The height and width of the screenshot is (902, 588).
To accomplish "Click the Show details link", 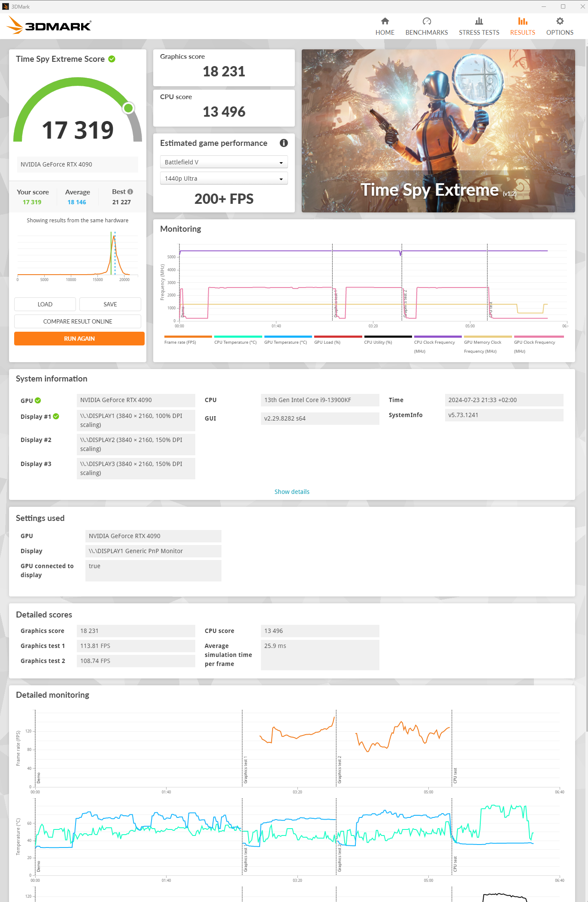I will [x=292, y=492].
